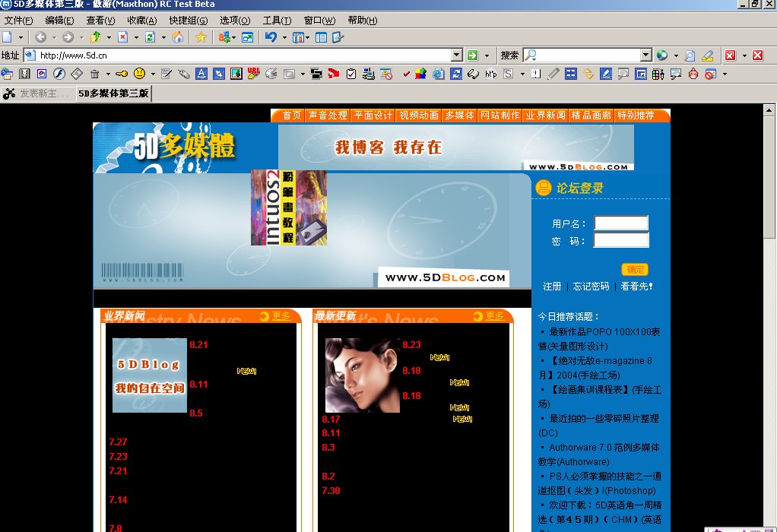The image size is (777, 532).
Task: Click the trash can icon
Action: click(x=94, y=74)
